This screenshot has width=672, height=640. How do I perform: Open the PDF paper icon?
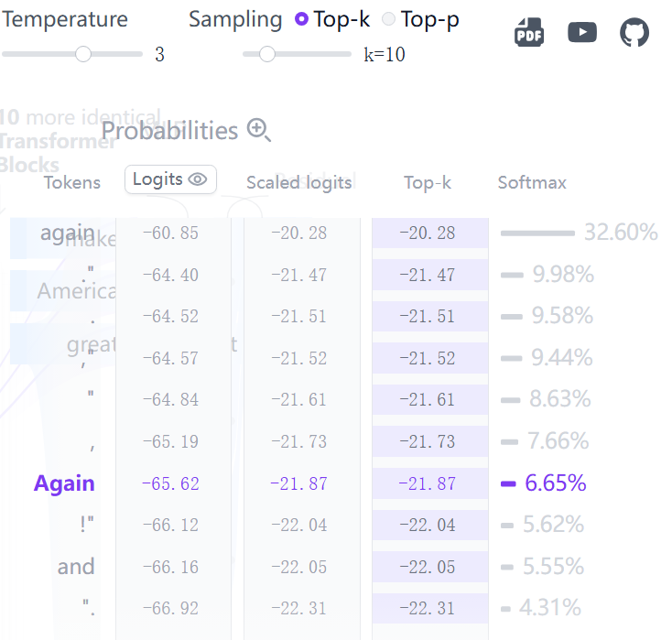pos(529,32)
